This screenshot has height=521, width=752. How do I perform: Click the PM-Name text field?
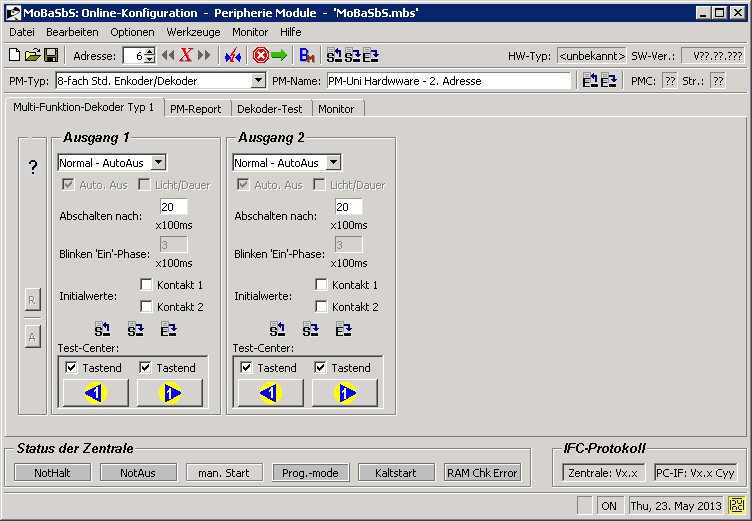(x=448, y=81)
